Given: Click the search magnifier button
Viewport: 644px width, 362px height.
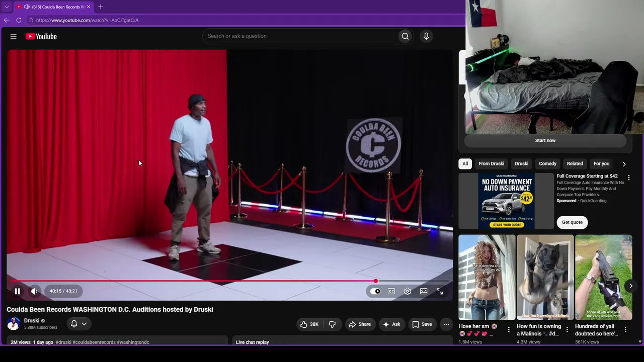Looking at the screenshot, I should 405,36.
